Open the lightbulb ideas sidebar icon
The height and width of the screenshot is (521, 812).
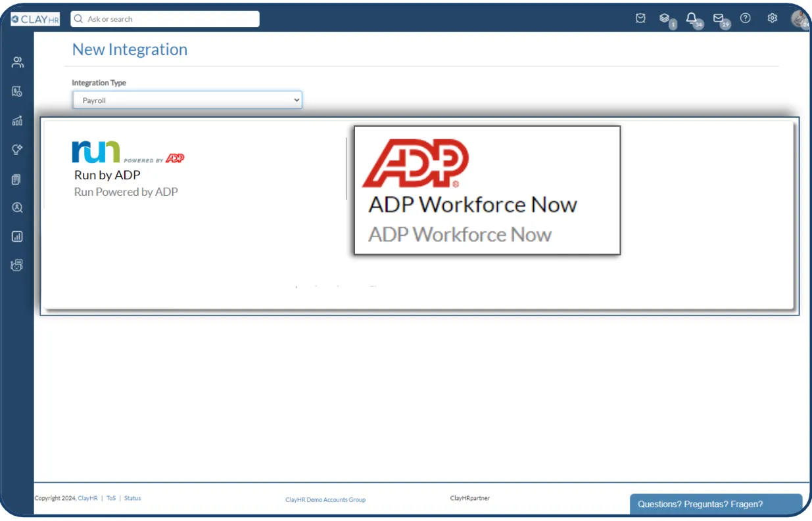coord(18,150)
